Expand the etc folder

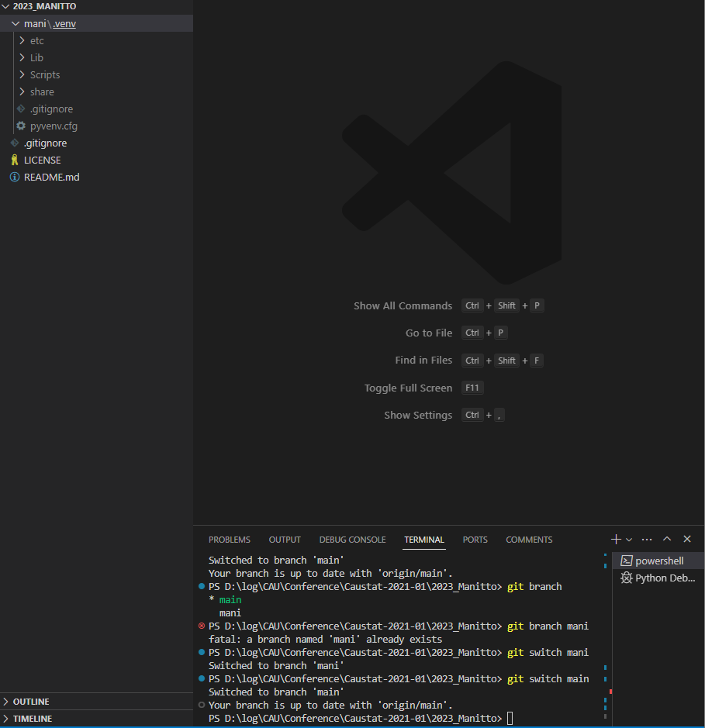click(x=22, y=40)
